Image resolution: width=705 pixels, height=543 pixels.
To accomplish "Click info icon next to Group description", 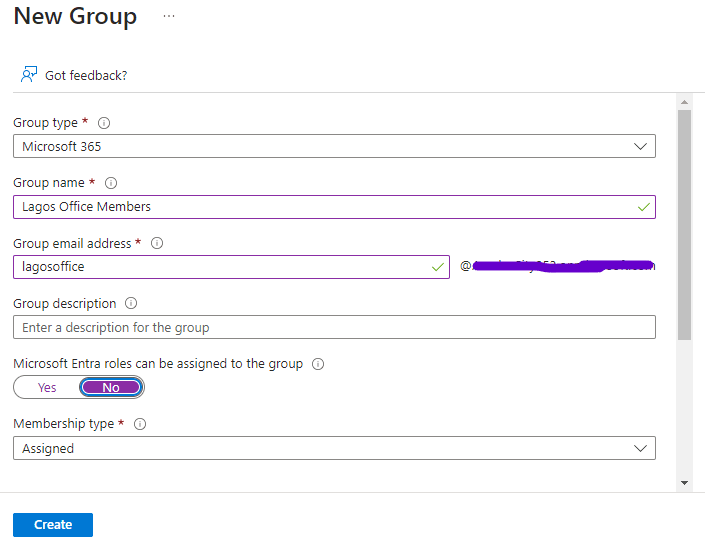I will pyautogui.click(x=131, y=303).
